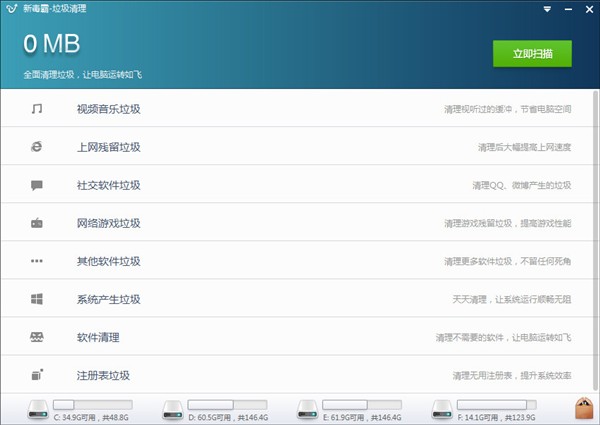Click the brown bag icon at bottom right
The image size is (600, 425).
[584, 408]
